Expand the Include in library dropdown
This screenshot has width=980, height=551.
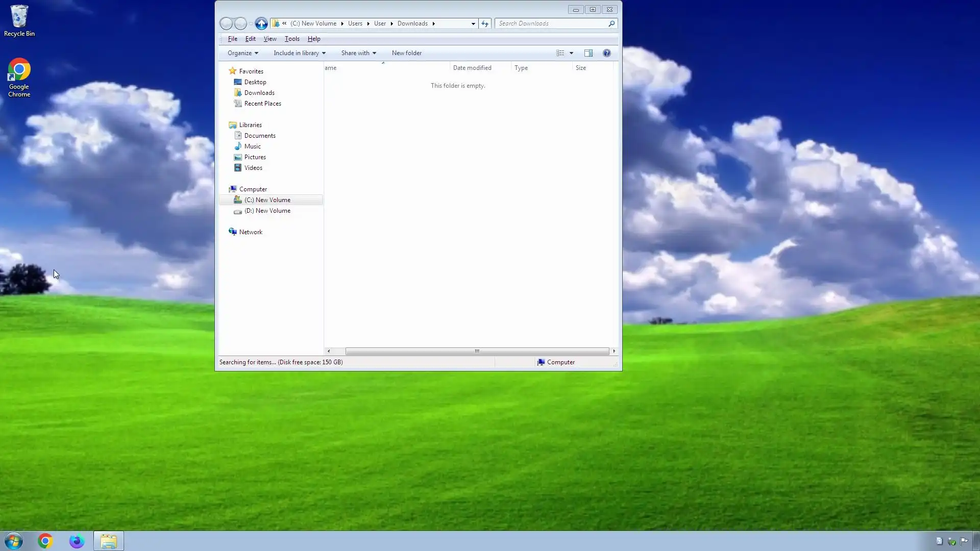pos(299,53)
